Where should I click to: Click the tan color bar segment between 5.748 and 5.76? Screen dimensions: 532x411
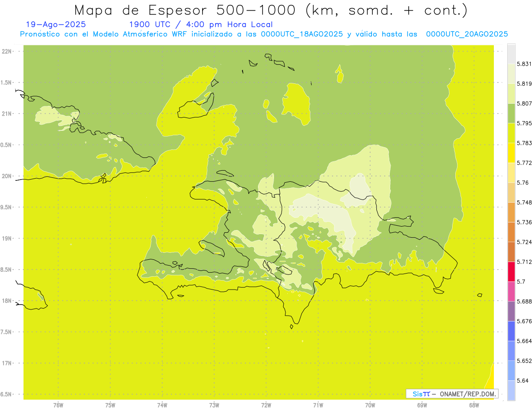(x=511, y=192)
